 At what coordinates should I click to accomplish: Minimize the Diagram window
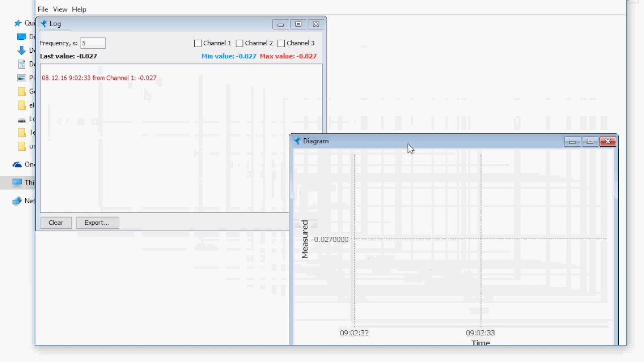(572, 142)
